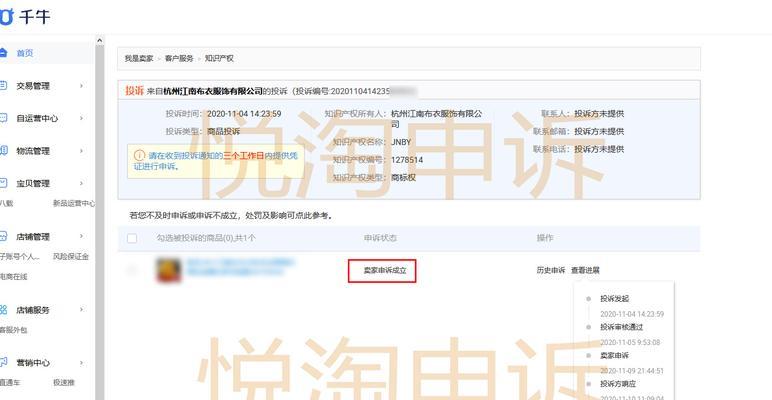Expand the 营销中心 menu arrow
Viewport: 772px width, 400px height.
(x=81, y=362)
